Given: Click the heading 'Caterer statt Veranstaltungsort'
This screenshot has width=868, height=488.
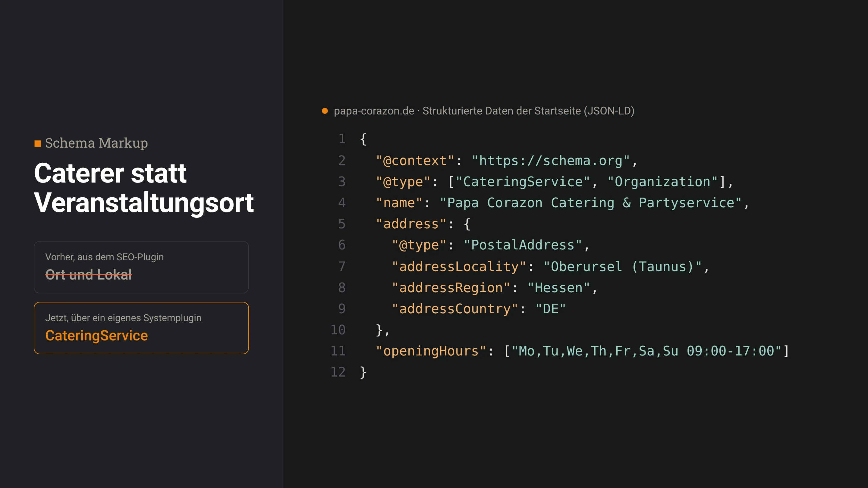Looking at the screenshot, I should tap(144, 188).
